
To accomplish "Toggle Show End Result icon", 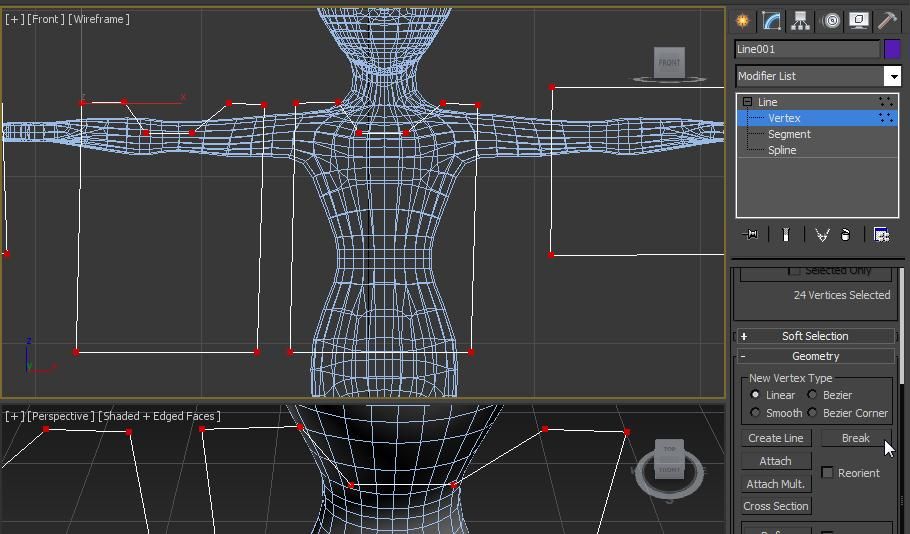I will [x=785, y=234].
